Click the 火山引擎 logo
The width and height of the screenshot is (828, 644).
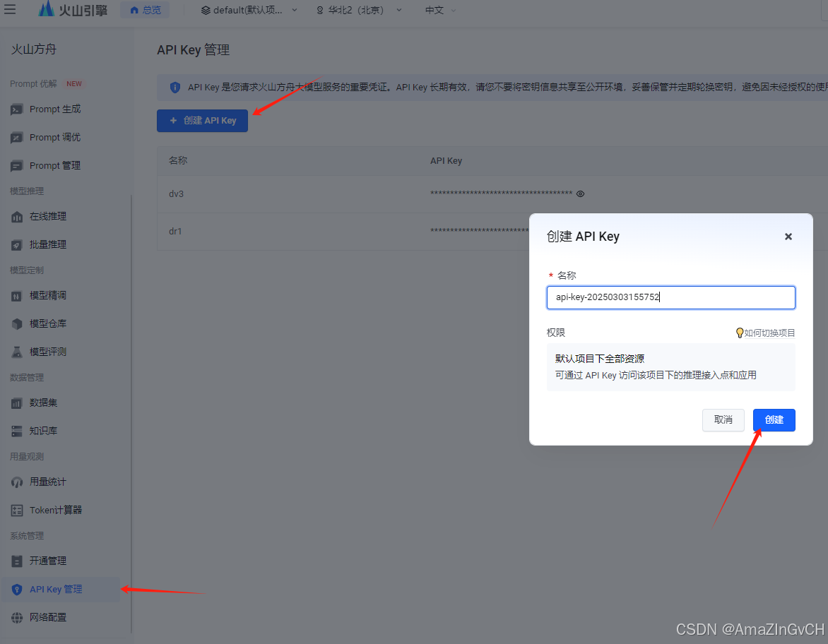click(73, 9)
